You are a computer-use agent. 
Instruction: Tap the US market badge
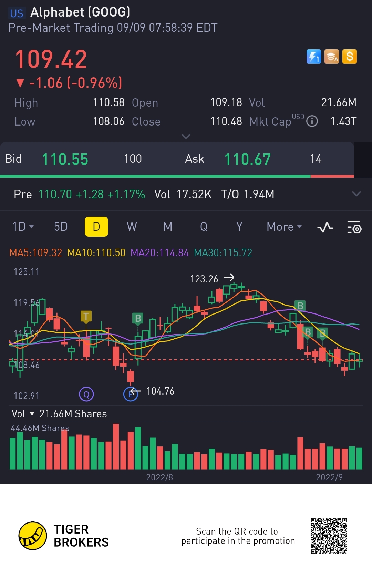coord(17,13)
